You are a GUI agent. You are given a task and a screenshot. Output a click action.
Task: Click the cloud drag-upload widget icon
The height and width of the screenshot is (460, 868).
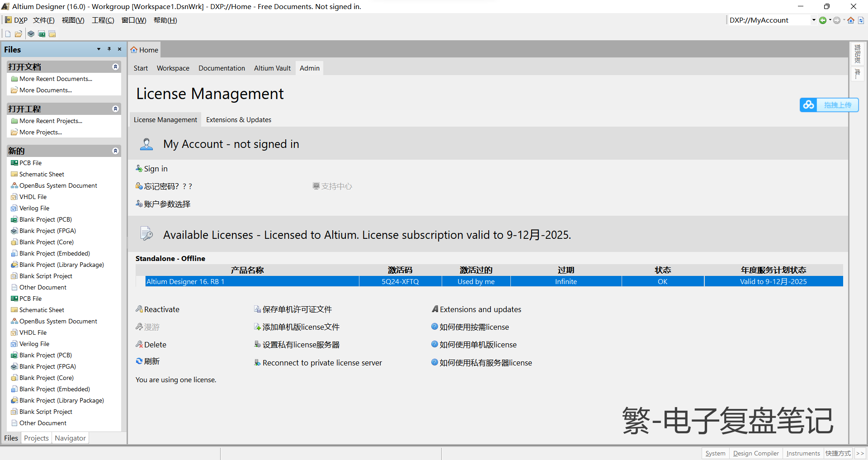coord(809,105)
